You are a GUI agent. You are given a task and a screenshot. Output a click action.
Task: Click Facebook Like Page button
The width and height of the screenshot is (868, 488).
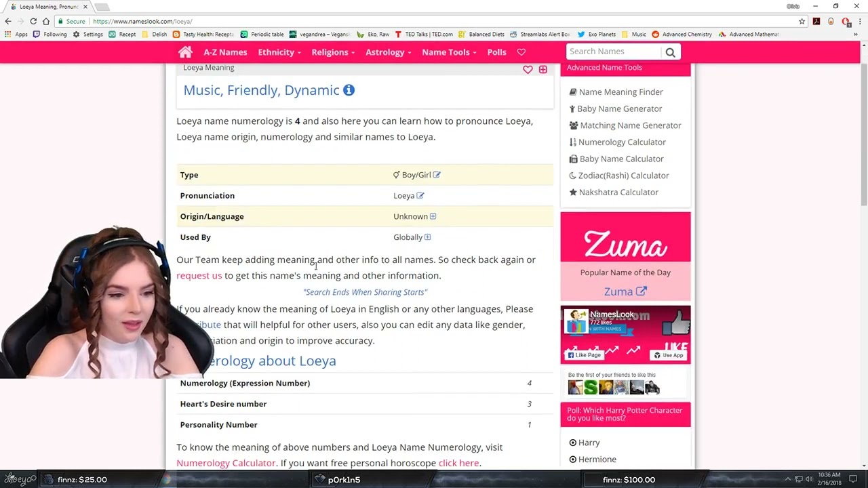click(585, 355)
